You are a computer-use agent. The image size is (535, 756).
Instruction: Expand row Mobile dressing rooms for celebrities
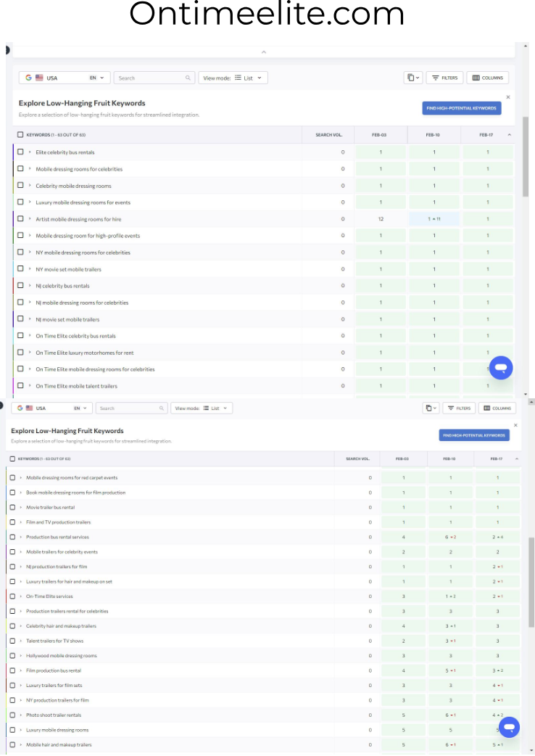click(x=30, y=169)
